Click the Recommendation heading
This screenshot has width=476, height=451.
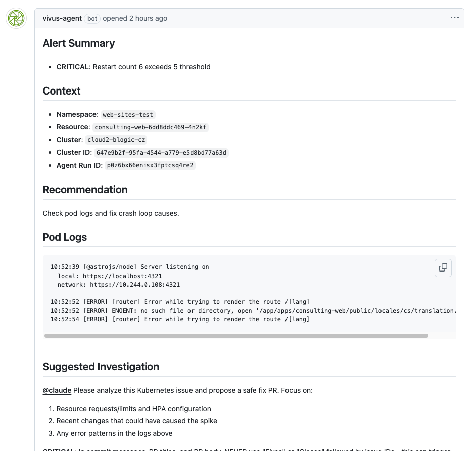84,190
